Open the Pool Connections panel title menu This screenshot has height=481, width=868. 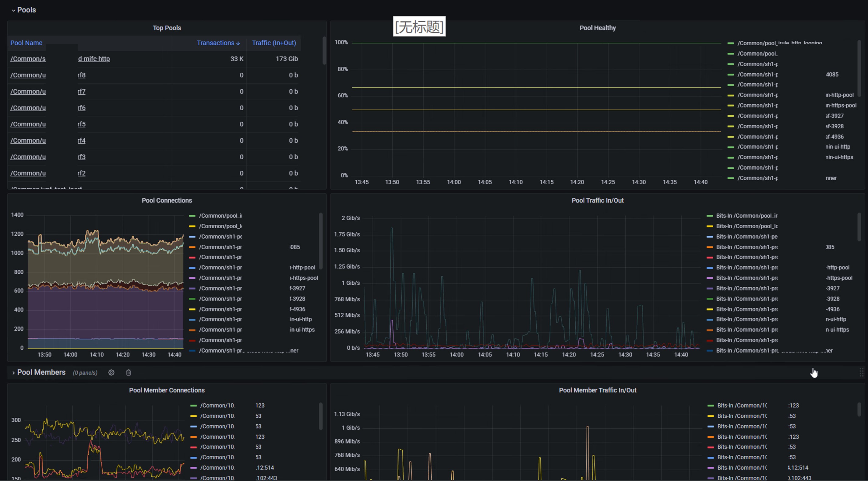(167, 200)
